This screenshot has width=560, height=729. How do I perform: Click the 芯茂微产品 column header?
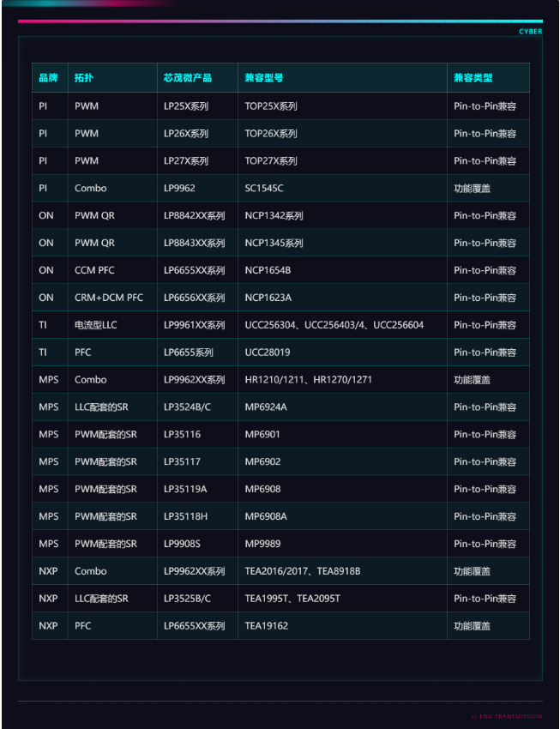click(187, 78)
